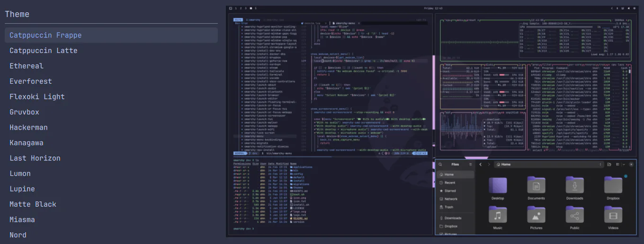Open the Documents folder icon

[x=536, y=185]
